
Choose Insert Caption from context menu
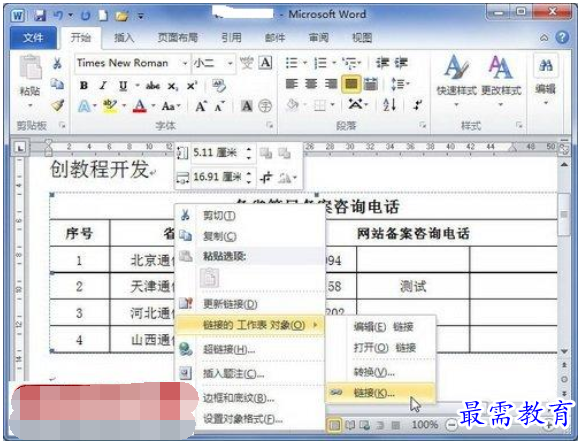[250, 373]
